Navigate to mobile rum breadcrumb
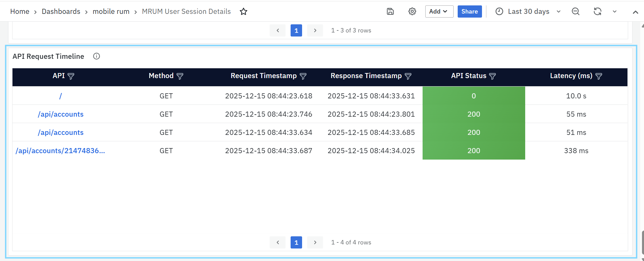Screen dimensions: 644x261 [x=111, y=11]
